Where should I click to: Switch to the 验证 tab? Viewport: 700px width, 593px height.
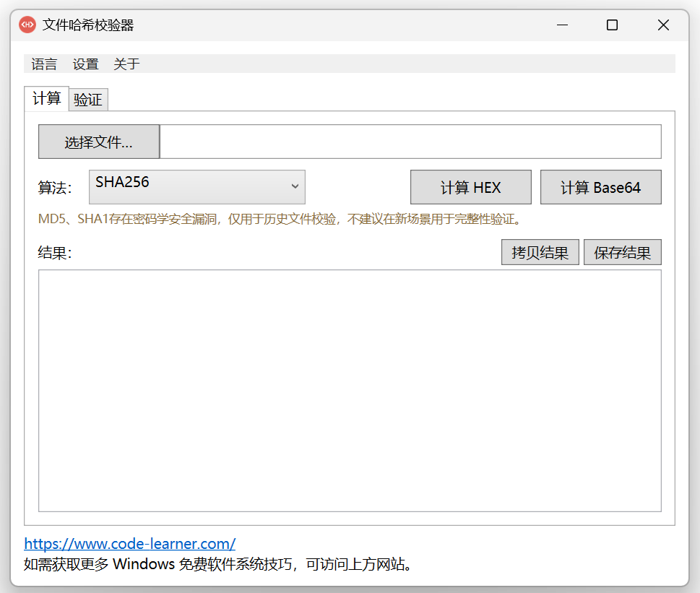click(88, 100)
